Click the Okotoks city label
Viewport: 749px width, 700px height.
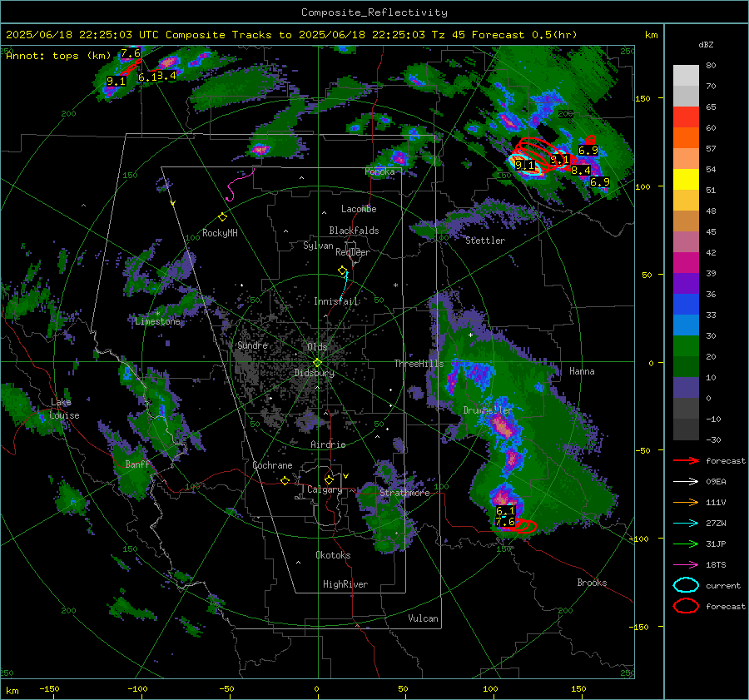pos(333,555)
